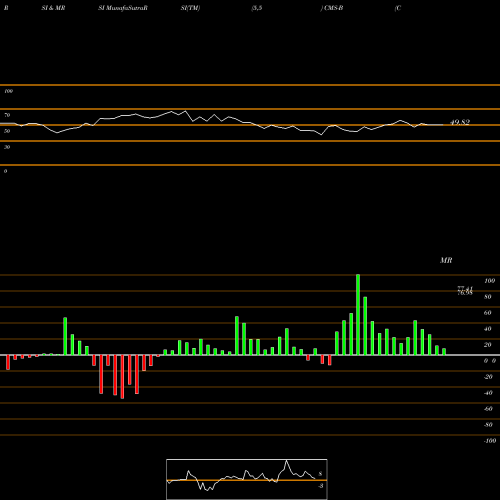Click the '-40' label on the MR axis

(488, 393)
